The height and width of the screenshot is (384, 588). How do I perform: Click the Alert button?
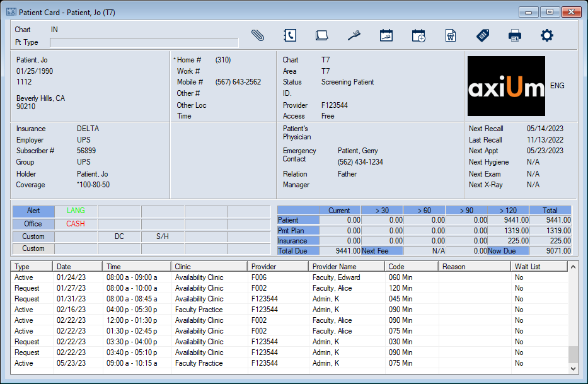tap(33, 211)
